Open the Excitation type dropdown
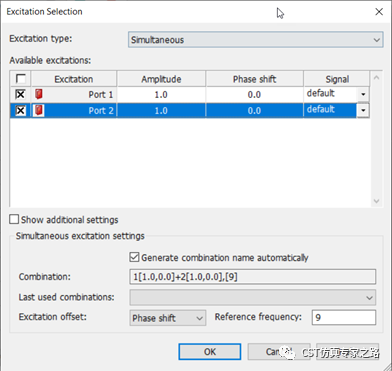The image size is (392, 371). click(255, 40)
